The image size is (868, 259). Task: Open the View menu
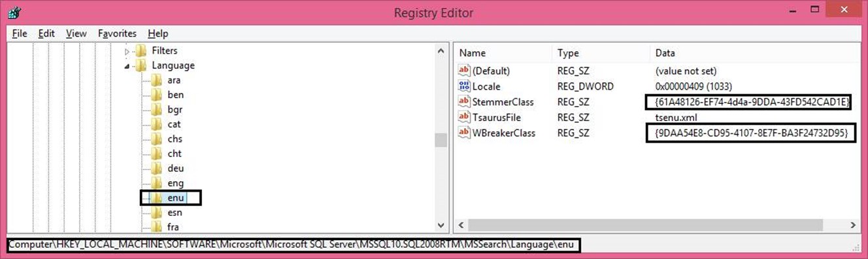click(x=76, y=33)
